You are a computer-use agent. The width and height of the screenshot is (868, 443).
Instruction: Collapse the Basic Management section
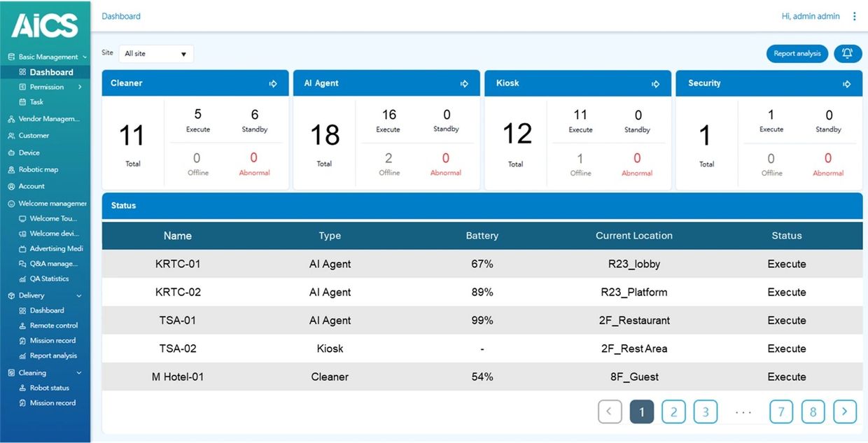85,57
